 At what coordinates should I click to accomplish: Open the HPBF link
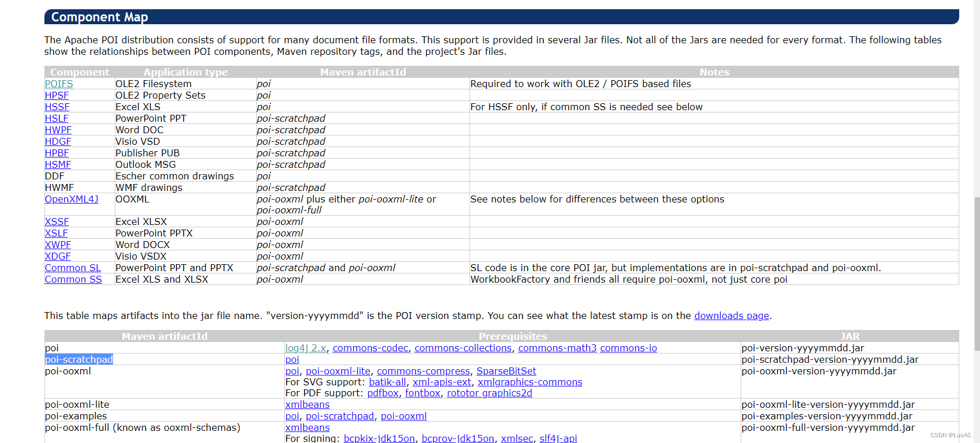pos(57,153)
